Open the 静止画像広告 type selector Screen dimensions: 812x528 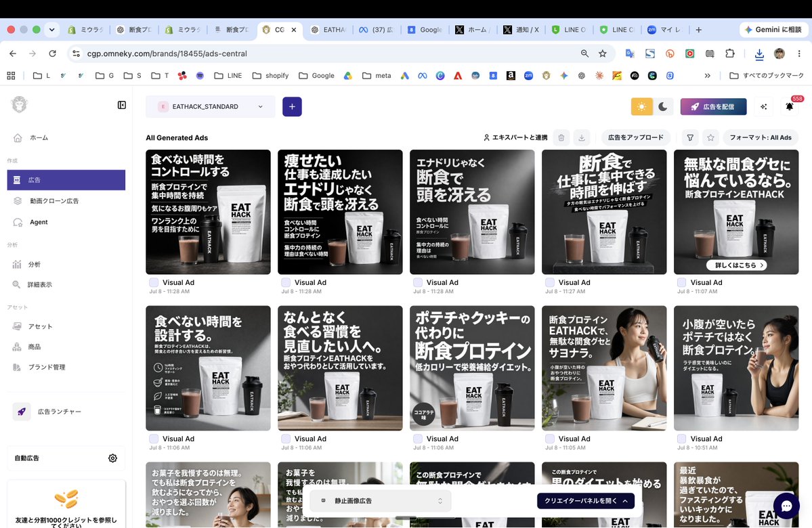click(x=381, y=500)
